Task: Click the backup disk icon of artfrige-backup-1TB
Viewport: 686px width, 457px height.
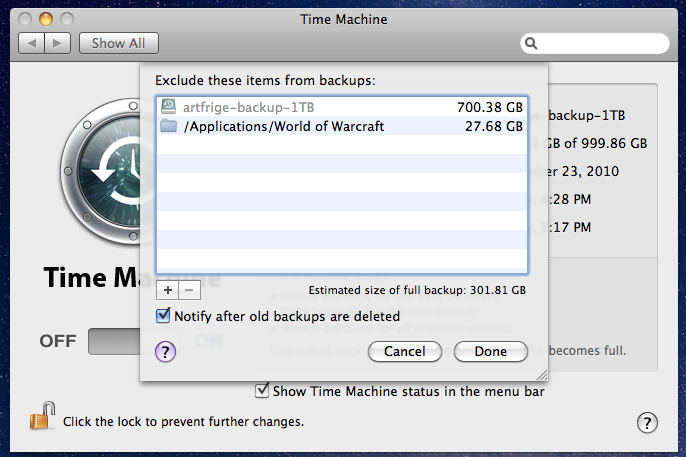Action: [x=168, y=106]
